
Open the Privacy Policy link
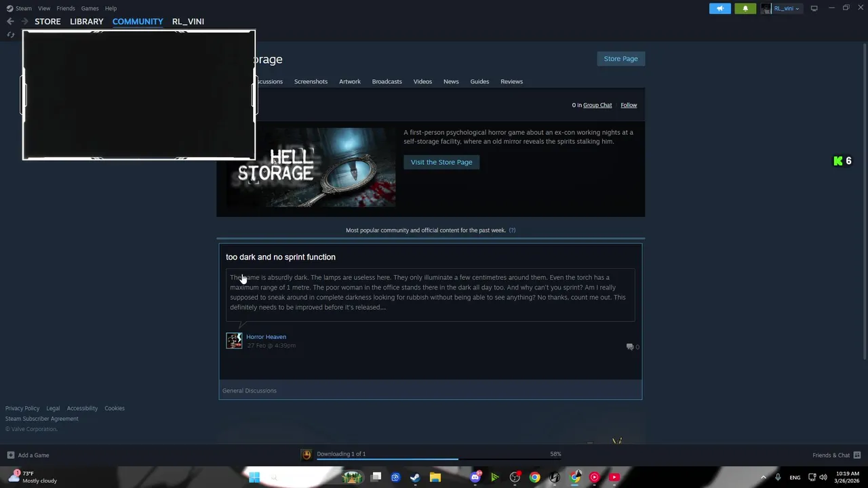tap(22, 408)
